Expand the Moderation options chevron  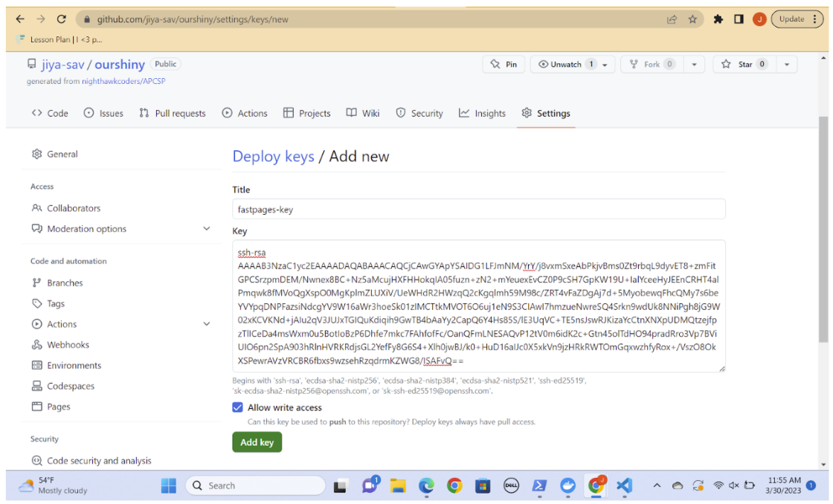207,229
